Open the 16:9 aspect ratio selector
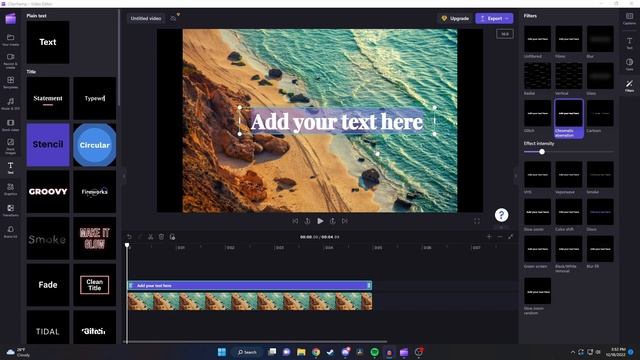640x360 pixels. point(505,34)
